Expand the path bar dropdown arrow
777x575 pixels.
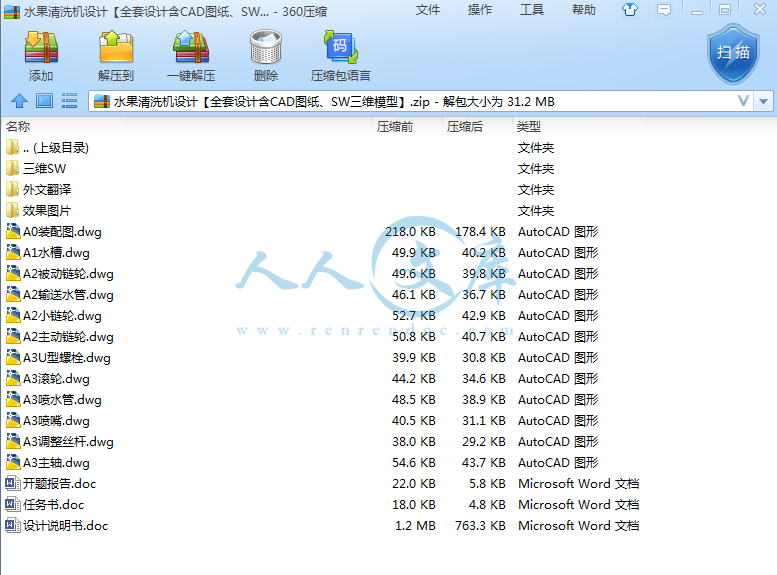point(764,102)
